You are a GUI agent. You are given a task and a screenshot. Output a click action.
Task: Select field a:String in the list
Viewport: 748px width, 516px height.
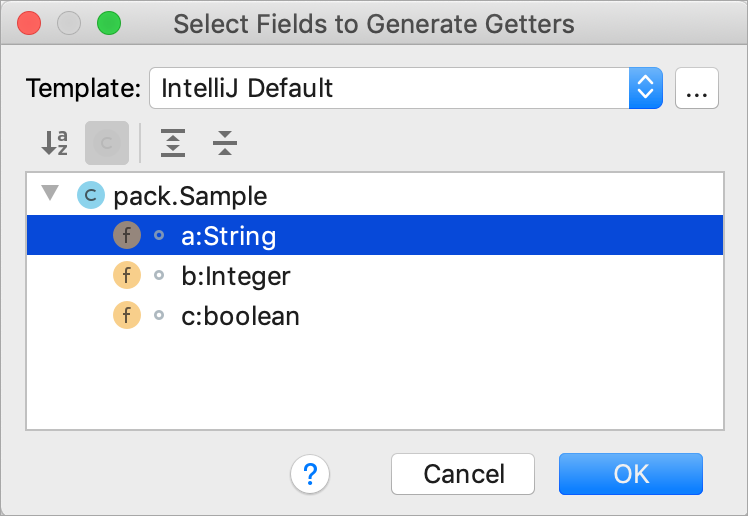pyautogui.click(x=375, y=235)
